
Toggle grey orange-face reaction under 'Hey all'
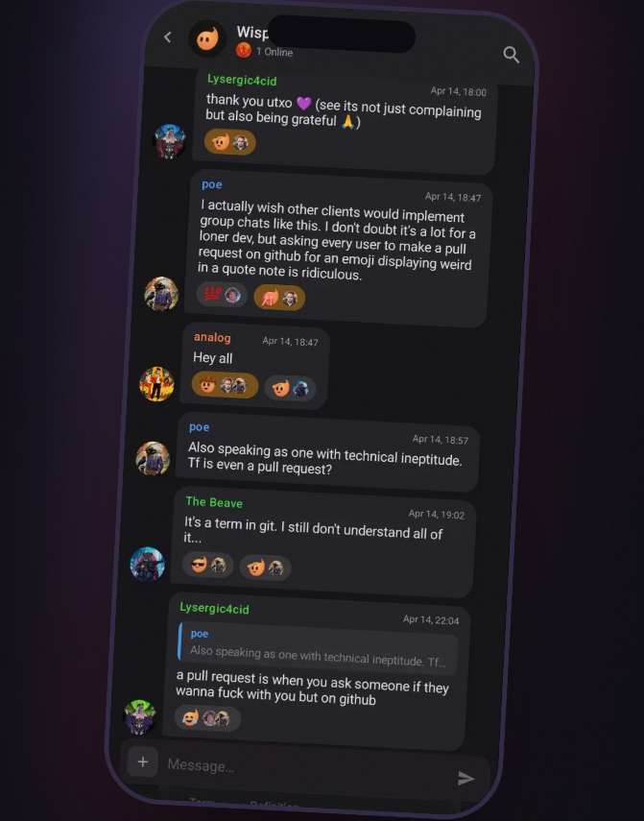click(290, 389)
